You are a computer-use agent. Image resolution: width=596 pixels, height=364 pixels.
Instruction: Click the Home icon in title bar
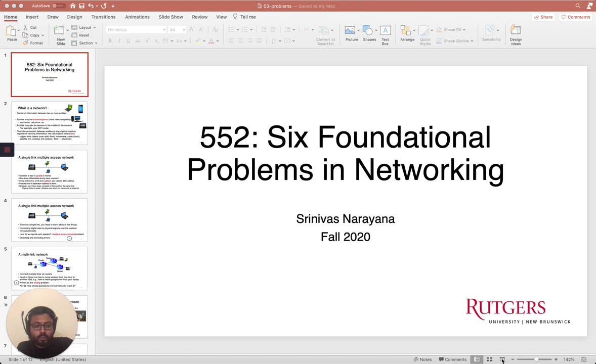(72, 6)
